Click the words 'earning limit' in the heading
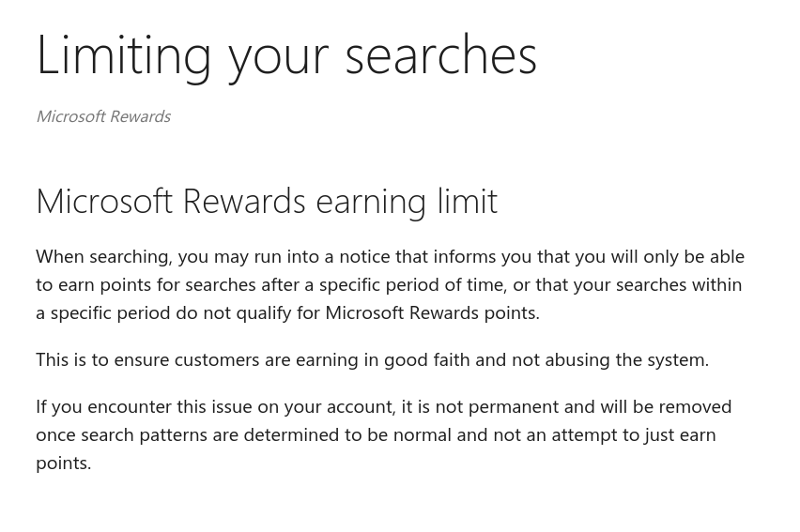 [x=407, y=203]
